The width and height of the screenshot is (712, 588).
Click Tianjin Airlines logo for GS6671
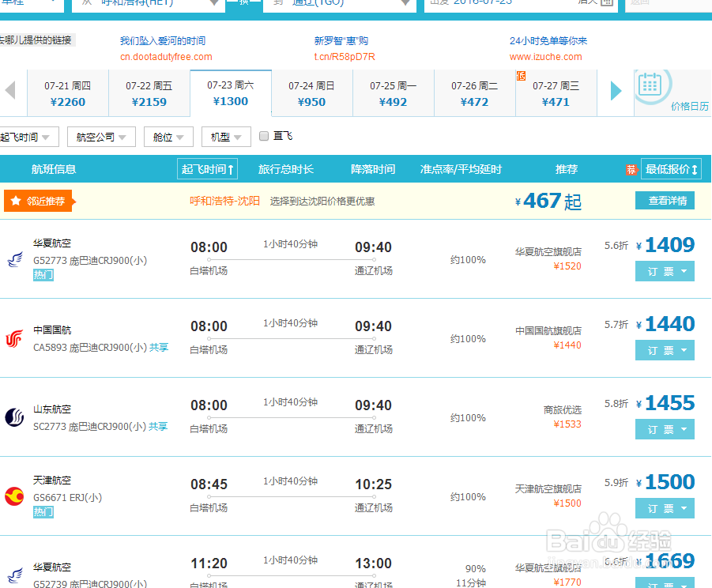[14, 496]
